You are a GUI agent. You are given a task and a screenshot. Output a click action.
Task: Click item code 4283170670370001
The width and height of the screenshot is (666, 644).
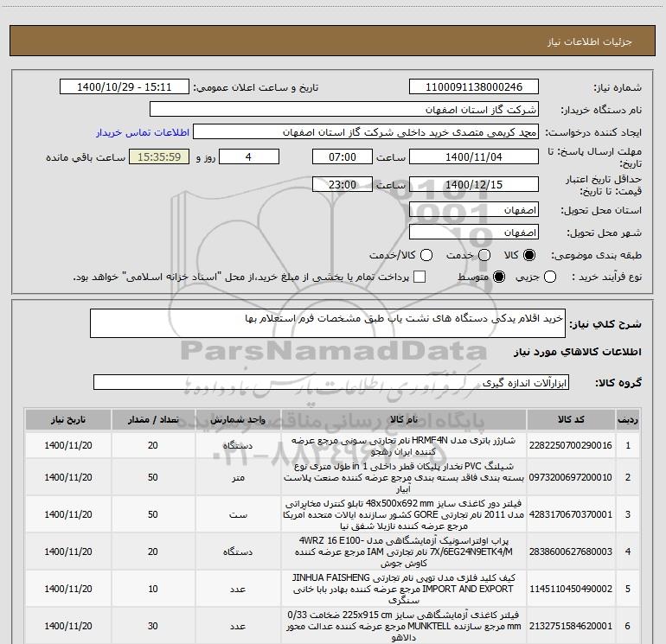[x=571, y=514]
